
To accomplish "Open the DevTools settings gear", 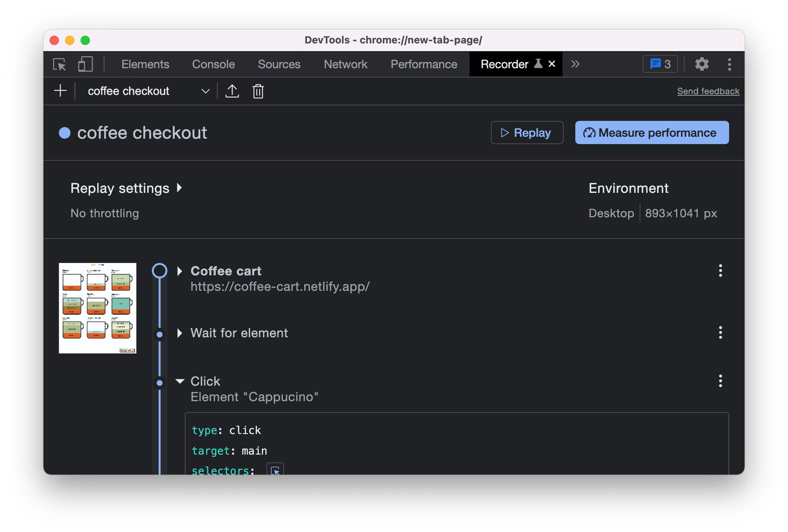I will click(x=702, y=64).
